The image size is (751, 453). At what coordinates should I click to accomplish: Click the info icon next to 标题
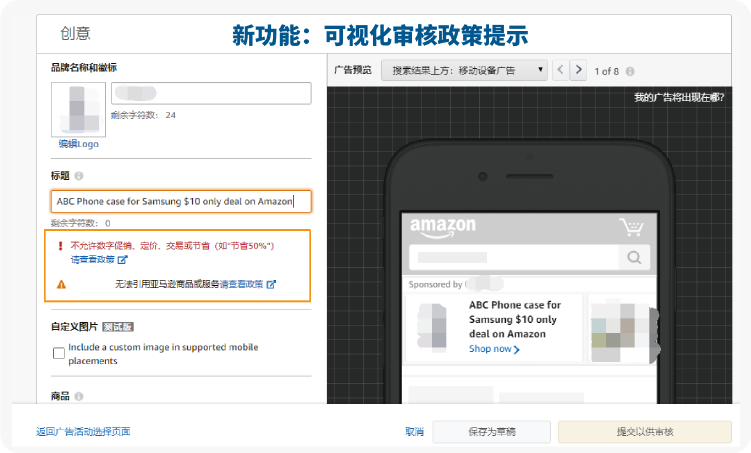coord(79,176)
